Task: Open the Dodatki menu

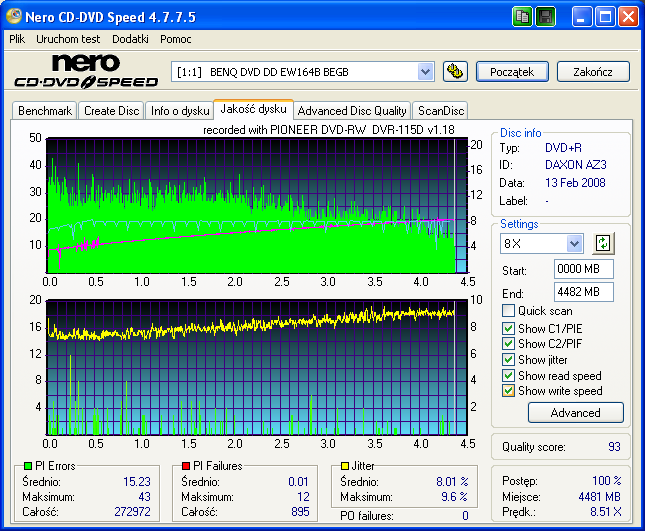Action: pos(130,39)
